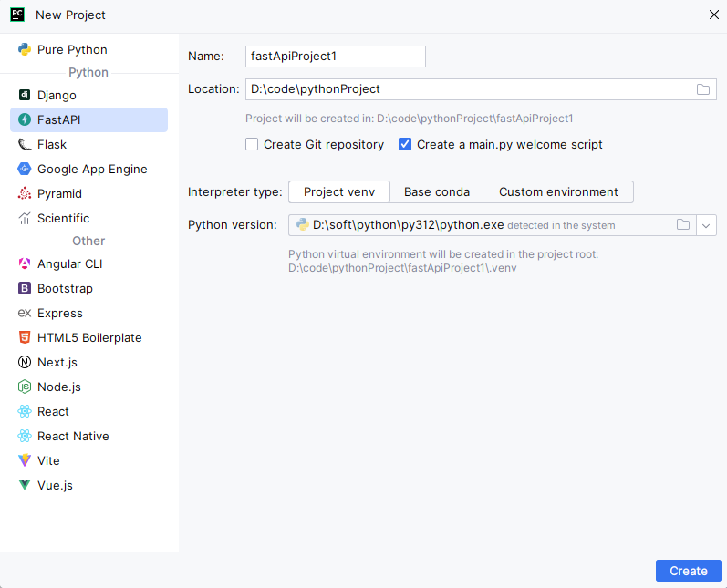Select Node.js label text
This screenshot has height=588, width=727.
point(59,387)
